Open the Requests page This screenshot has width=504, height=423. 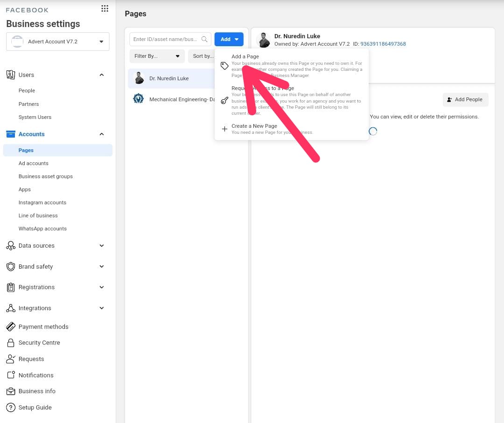(x=31, y=359)
